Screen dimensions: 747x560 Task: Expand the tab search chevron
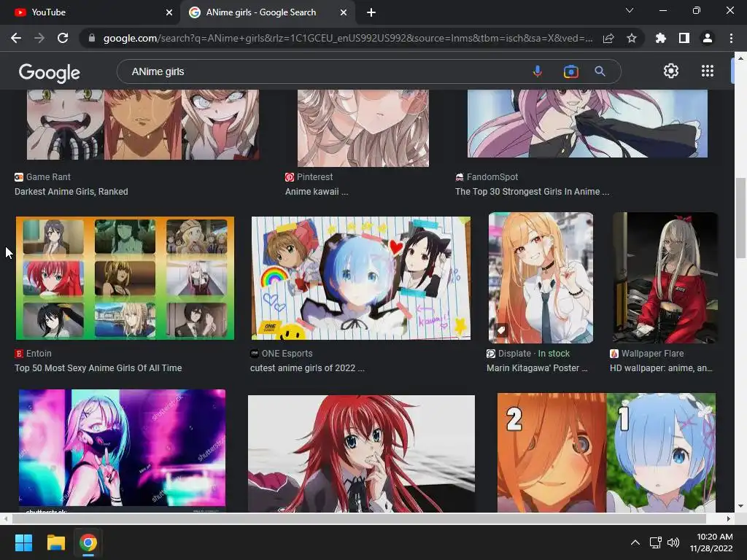pyautogui.click(x=630, y=10)
